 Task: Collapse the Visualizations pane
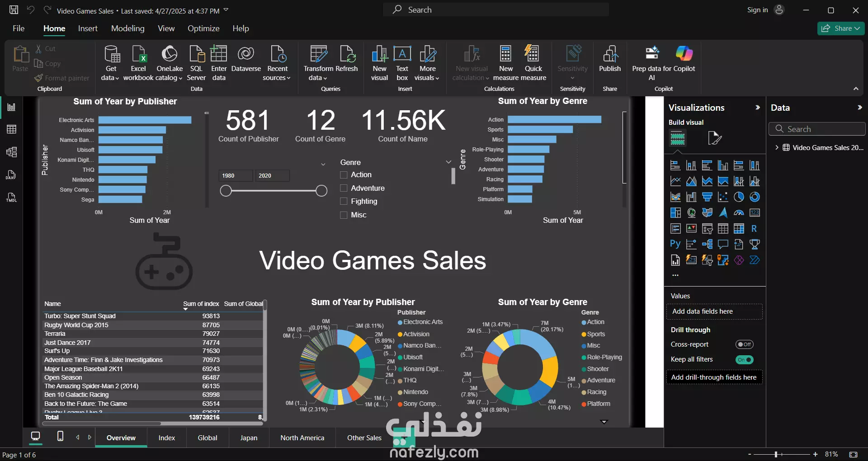coord(758,108)
